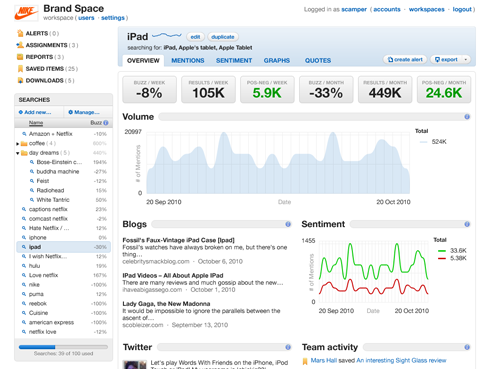Open the Alerts bell icon

coord(20,33)
